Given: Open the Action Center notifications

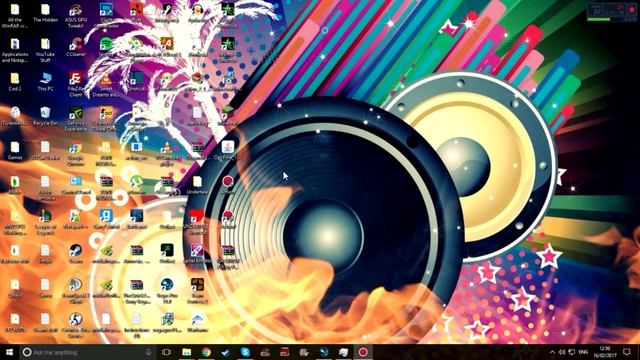Looking at the screenshot, I should tap(627, 352).
